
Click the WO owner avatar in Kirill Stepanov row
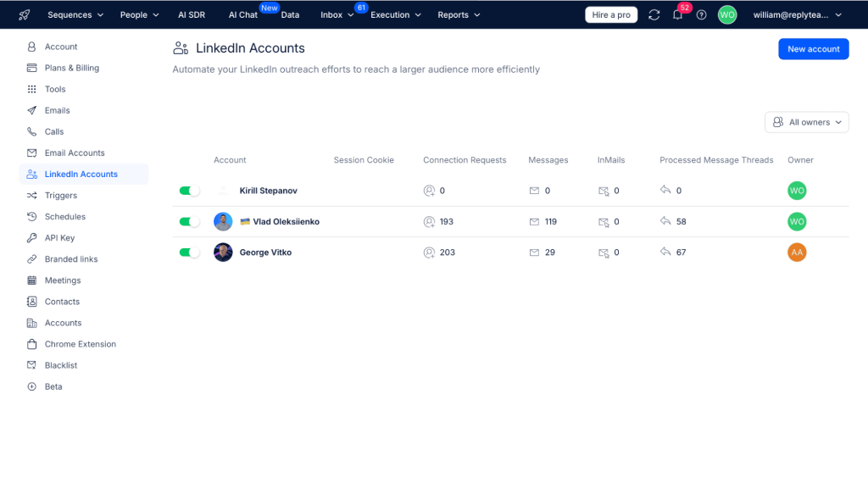tap(797, 191)
